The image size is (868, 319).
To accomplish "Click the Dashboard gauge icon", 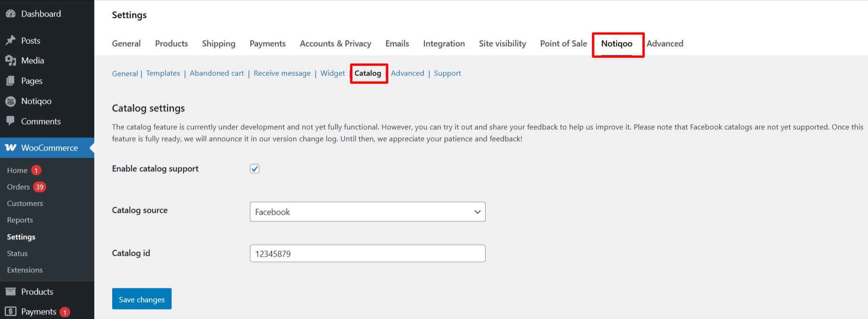I will 10,14.
